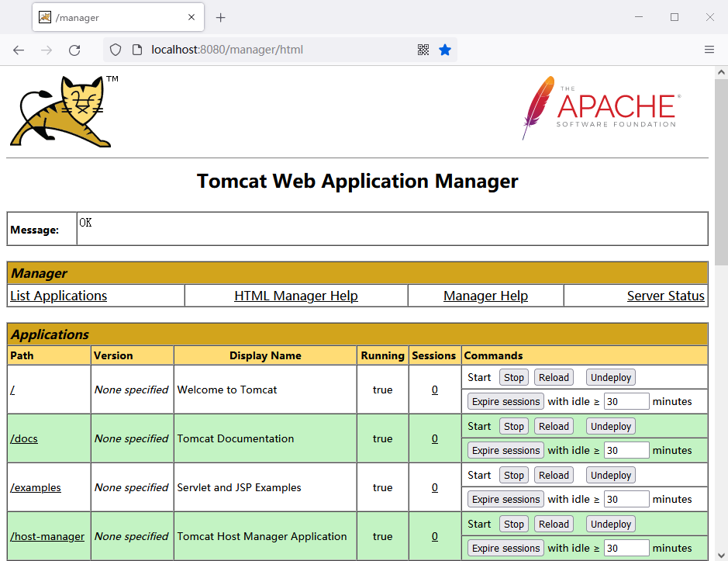Go back using the browser back arrow
The height and width of the screenshot is (561, 728).
(19, 50)
